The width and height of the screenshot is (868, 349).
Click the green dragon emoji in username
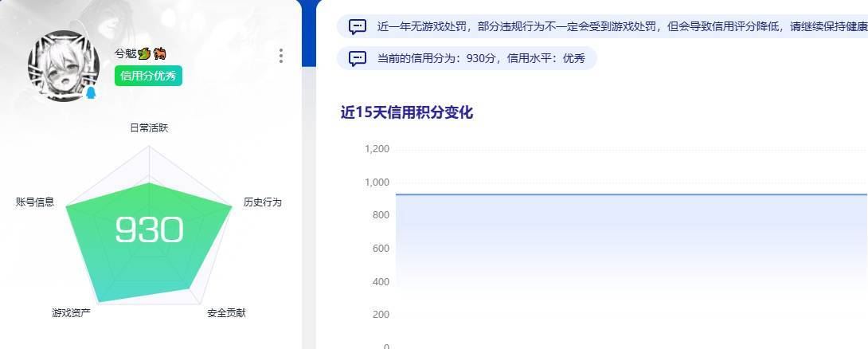coord(144,54)
